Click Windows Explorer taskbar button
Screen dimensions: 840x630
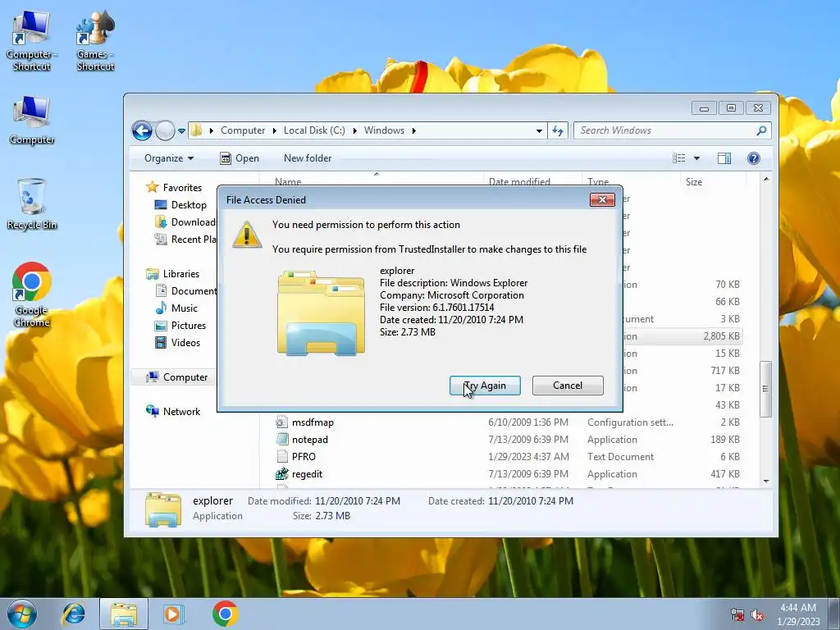[x=124, y=614]
